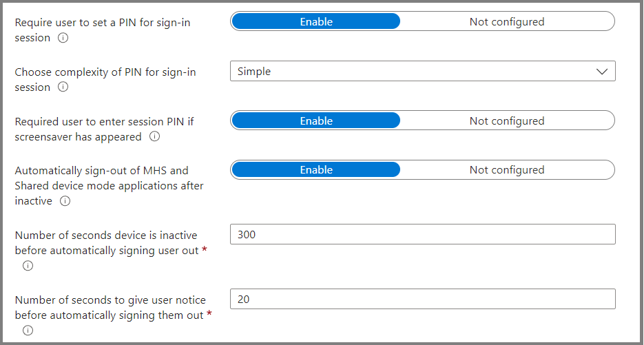
Task: Enable session PIN after screensaver option
Action: 316,121
